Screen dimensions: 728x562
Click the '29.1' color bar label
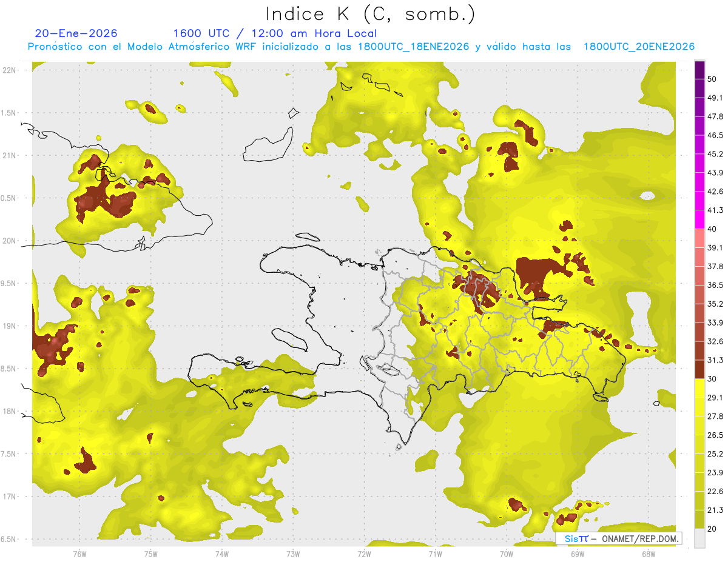[715, 398]
